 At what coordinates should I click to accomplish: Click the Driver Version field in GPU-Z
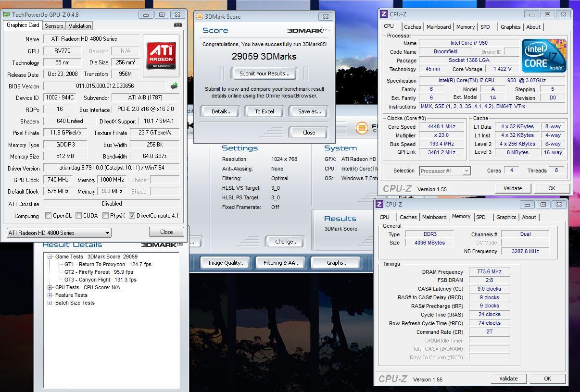[112, 168]
